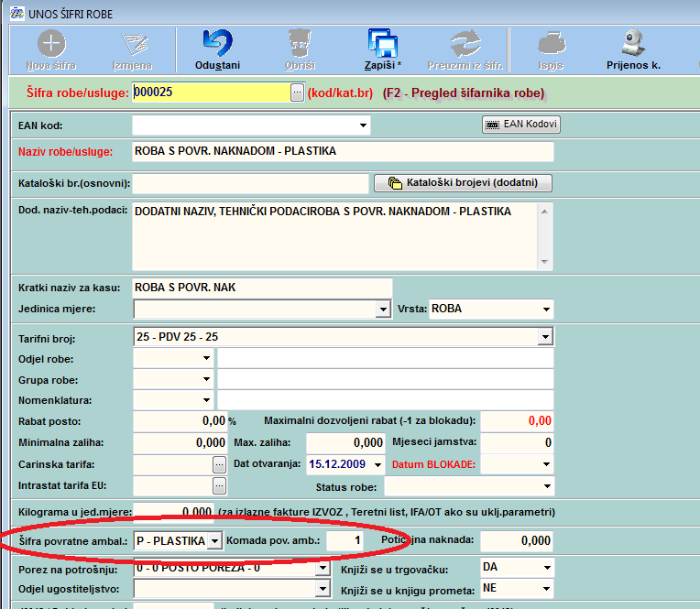Open Intrastat tarifa EU lookup ellipsis button
The image size is (700, 609).
coord(219,486)
